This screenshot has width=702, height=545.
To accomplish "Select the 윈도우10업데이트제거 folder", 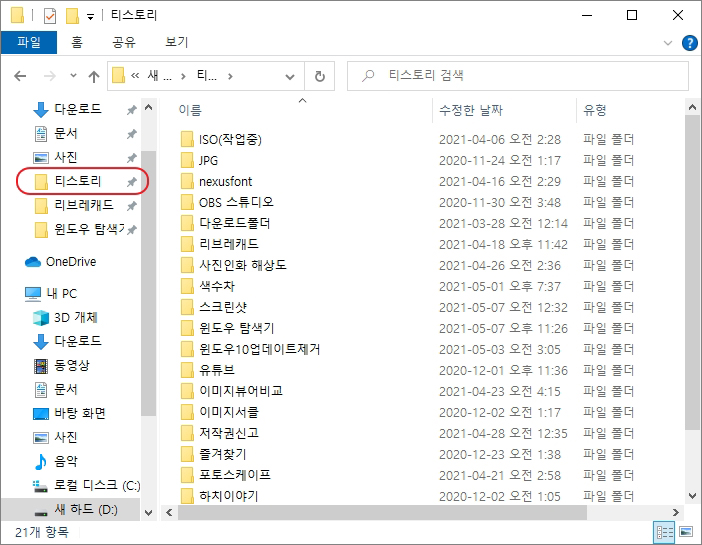I will pos(260,349).
